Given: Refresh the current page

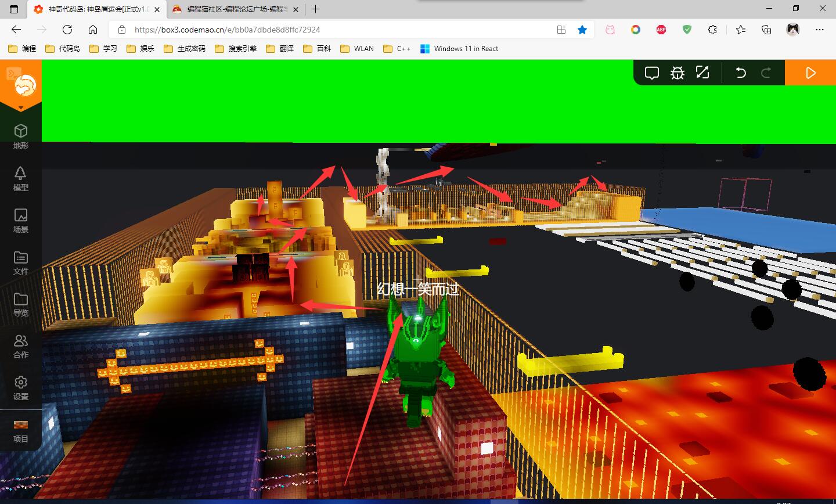Looking at the screenshot, I should (x=67, y=30).
